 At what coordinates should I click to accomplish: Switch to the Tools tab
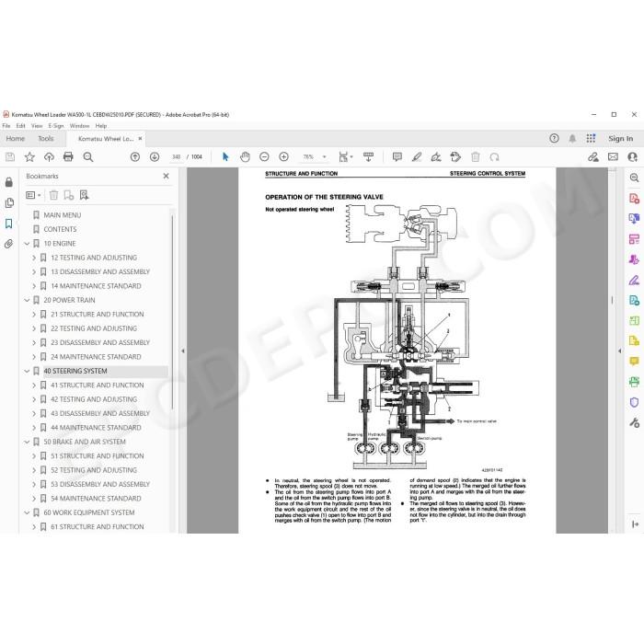46,139
